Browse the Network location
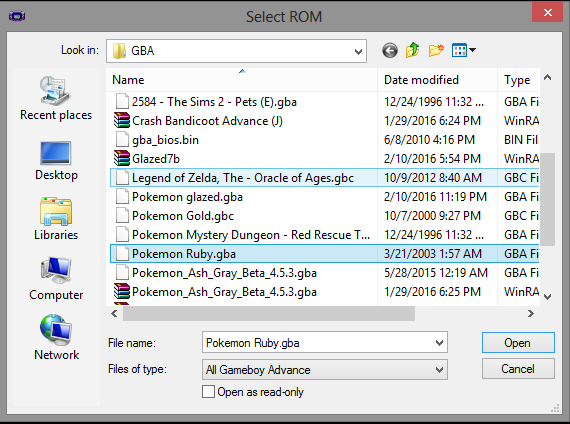 coord(56,337)
